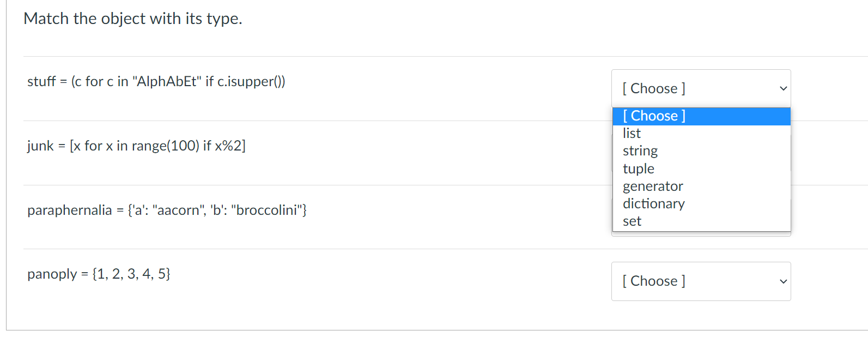This screenshot has height=337, width=868.
Task: Click the chevron on the panoply dropdown
Action: coord(782,281)
